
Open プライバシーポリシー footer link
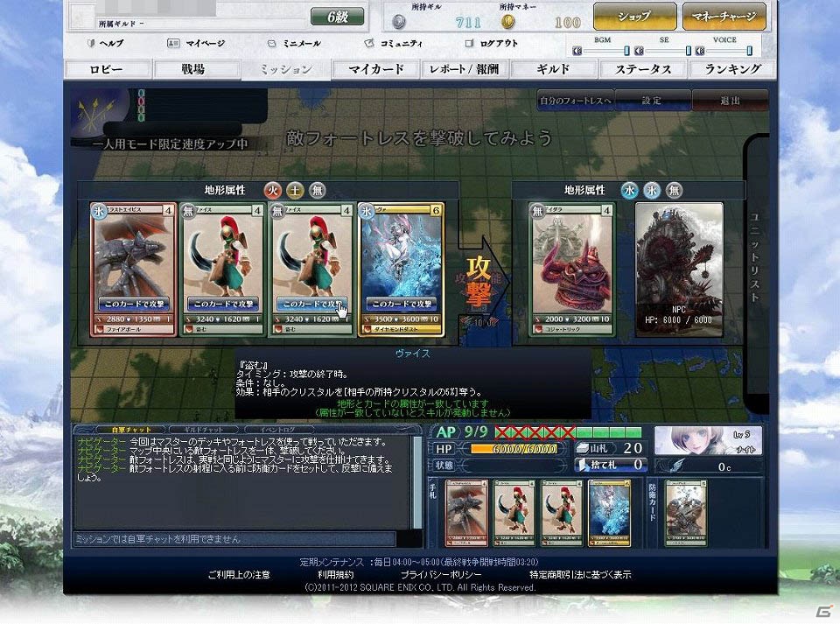(441, 575)
